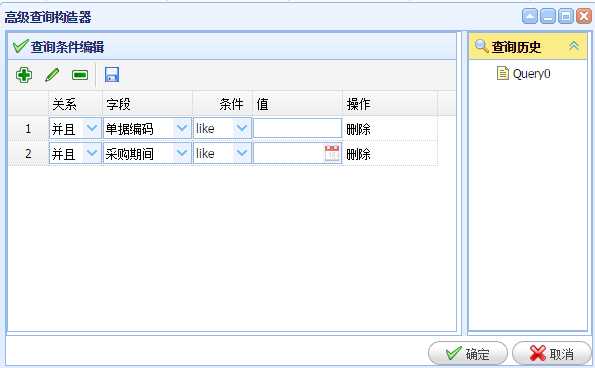The image size is (595, 368).
Task: Cancel the dialog with 取消 button
Action: (551, 354)
